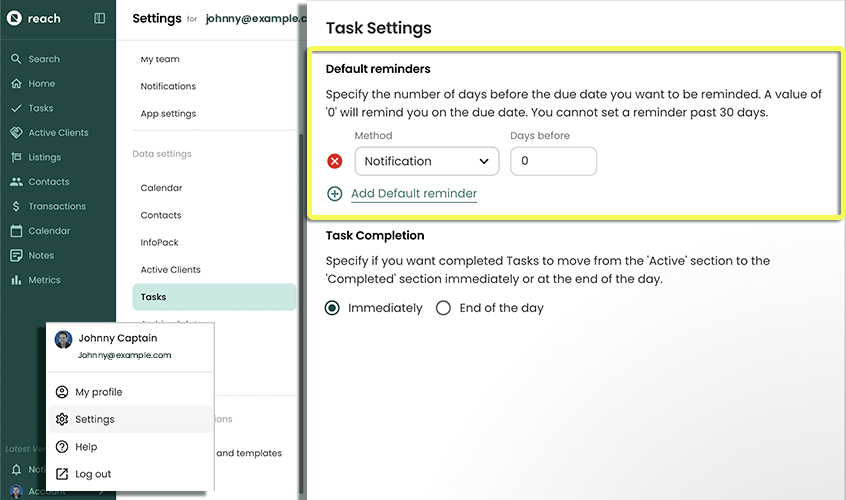Click the reach logo icon
This screenshot has width=846, height=500.
coord(15,18)
